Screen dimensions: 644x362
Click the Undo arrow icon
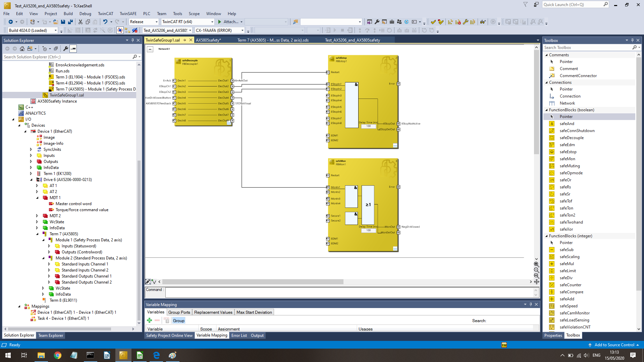tap(105, 22)
